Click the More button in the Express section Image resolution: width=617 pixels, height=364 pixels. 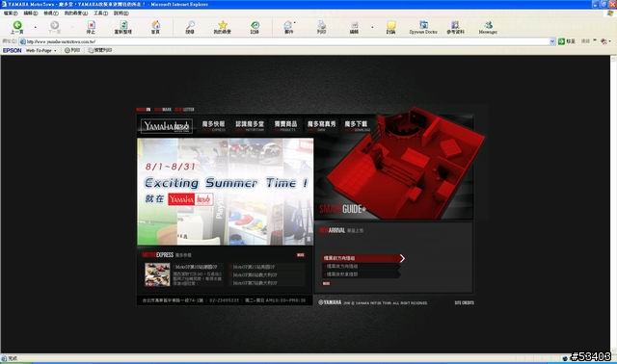click(301, 255)
